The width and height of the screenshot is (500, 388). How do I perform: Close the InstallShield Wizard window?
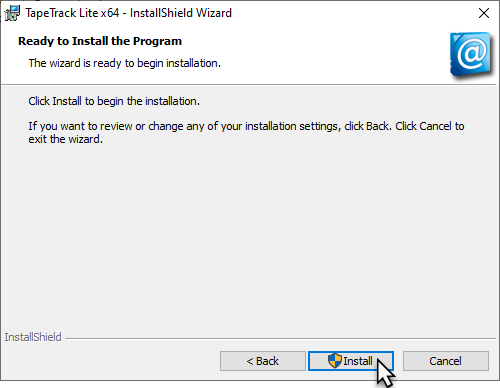point(484,13)
